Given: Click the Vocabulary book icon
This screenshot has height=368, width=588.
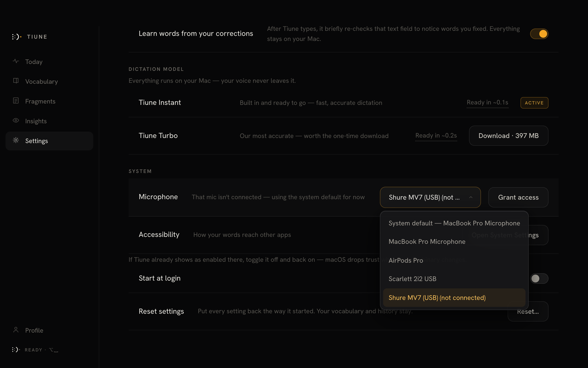Looking at the screenshot, I should coord(16,81).
